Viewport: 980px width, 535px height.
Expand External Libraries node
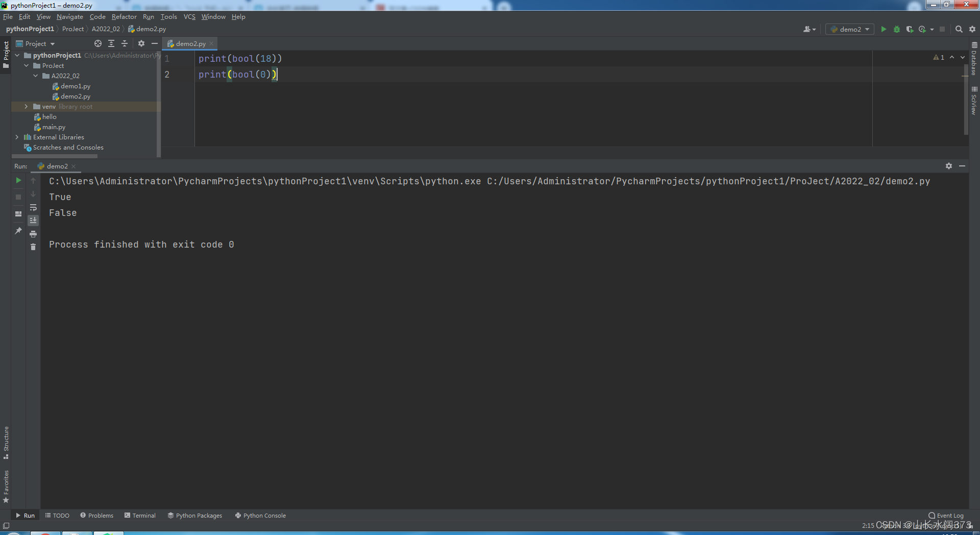[x=17, y=137]
